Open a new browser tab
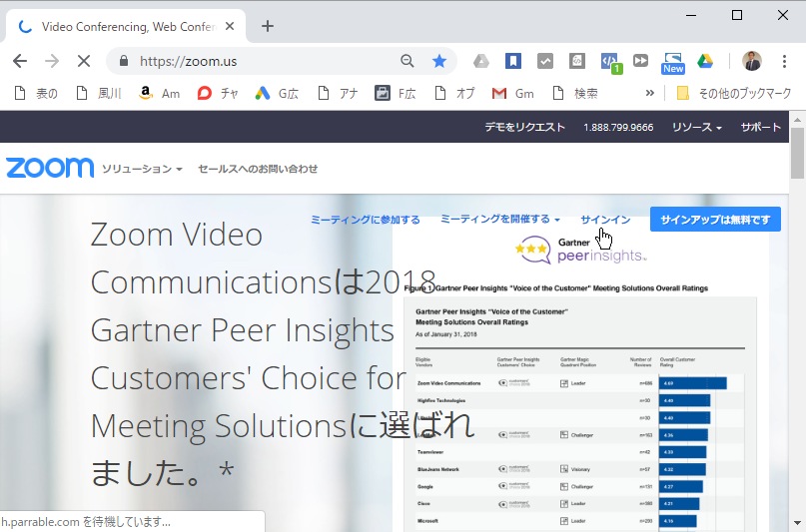806x532 pixels. tap(268, 26)
